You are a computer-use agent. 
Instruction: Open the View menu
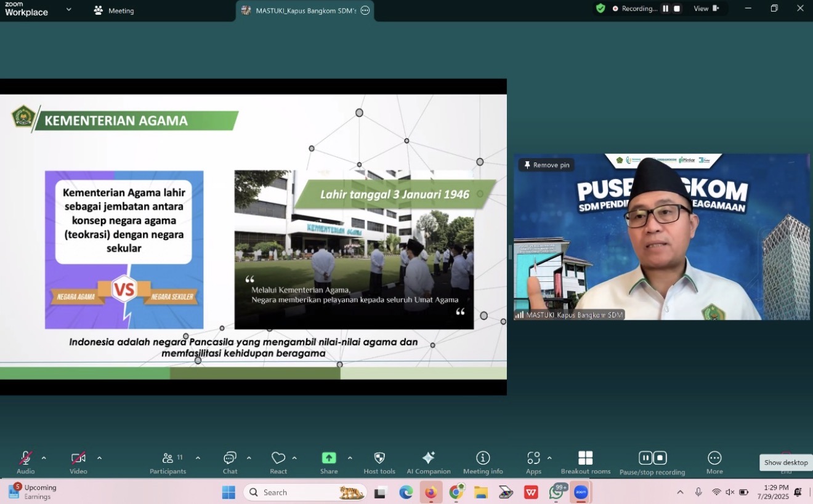706,9
